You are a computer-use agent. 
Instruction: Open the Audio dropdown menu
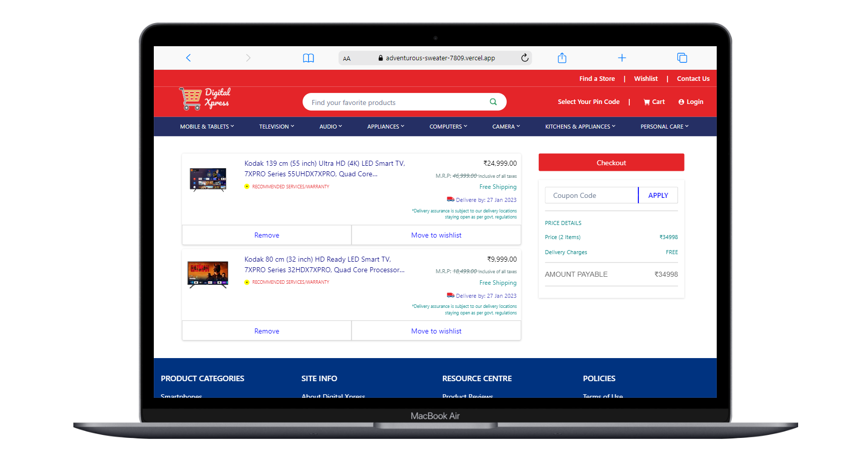coord(331,127)
